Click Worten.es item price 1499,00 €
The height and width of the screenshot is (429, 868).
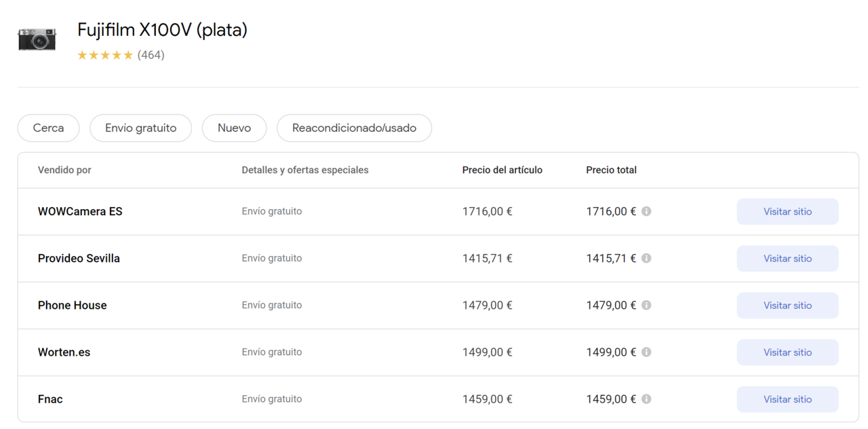click(x=488, y=352)
